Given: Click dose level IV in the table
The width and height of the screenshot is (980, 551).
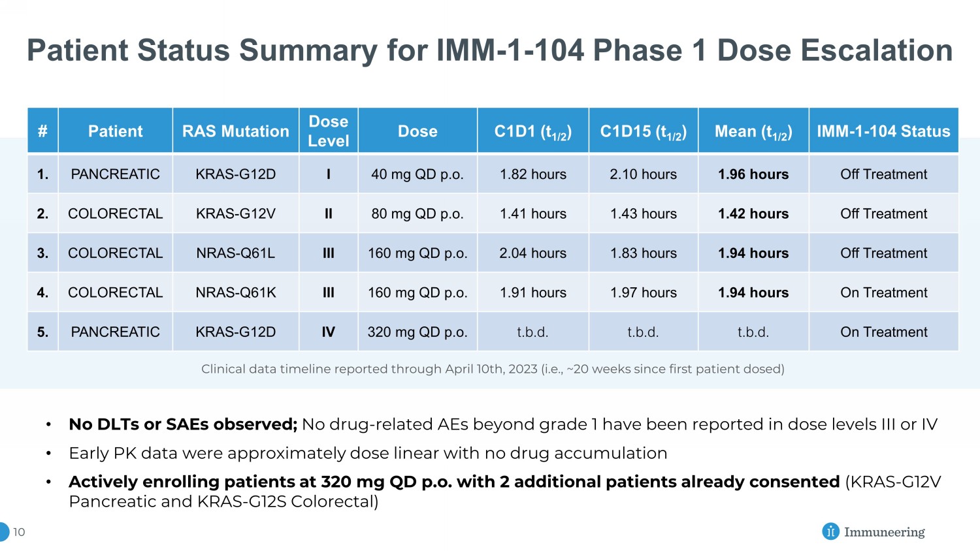Looking at the screenshot, I should (328, 332).
